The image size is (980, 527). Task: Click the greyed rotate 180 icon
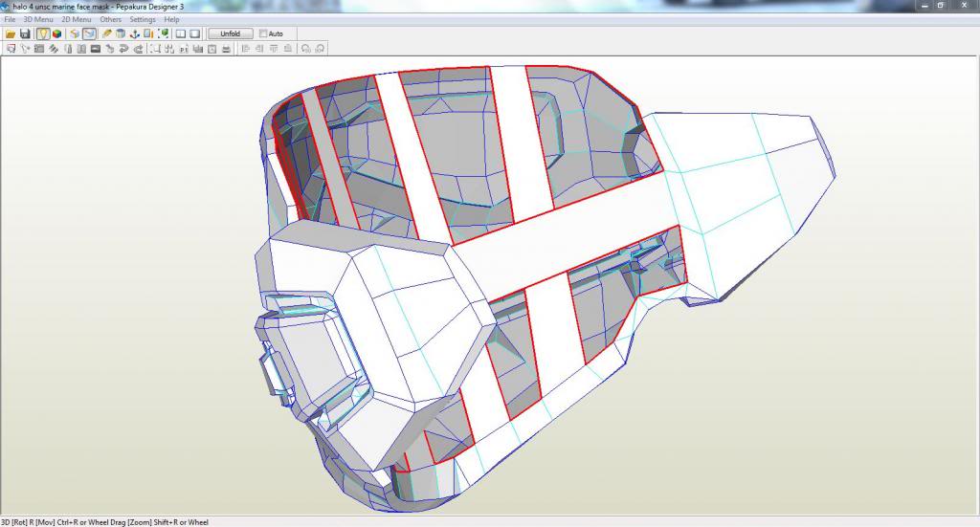320,49
